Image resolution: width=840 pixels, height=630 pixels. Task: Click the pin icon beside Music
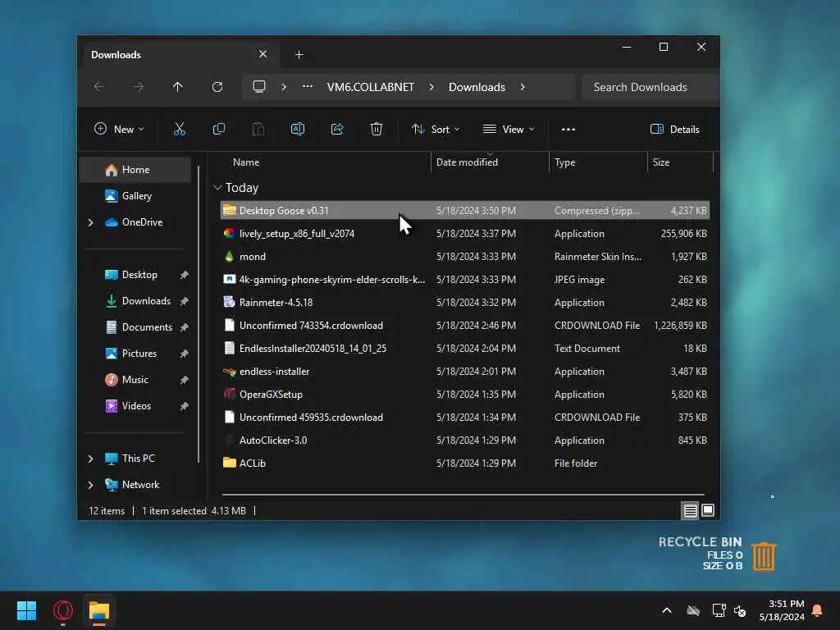(x=184, y=380)
